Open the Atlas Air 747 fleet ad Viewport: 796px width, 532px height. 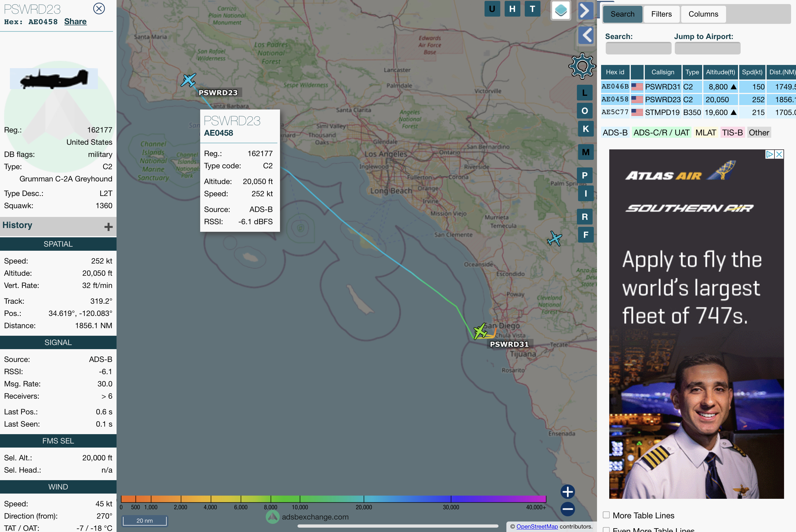(696, 324)
